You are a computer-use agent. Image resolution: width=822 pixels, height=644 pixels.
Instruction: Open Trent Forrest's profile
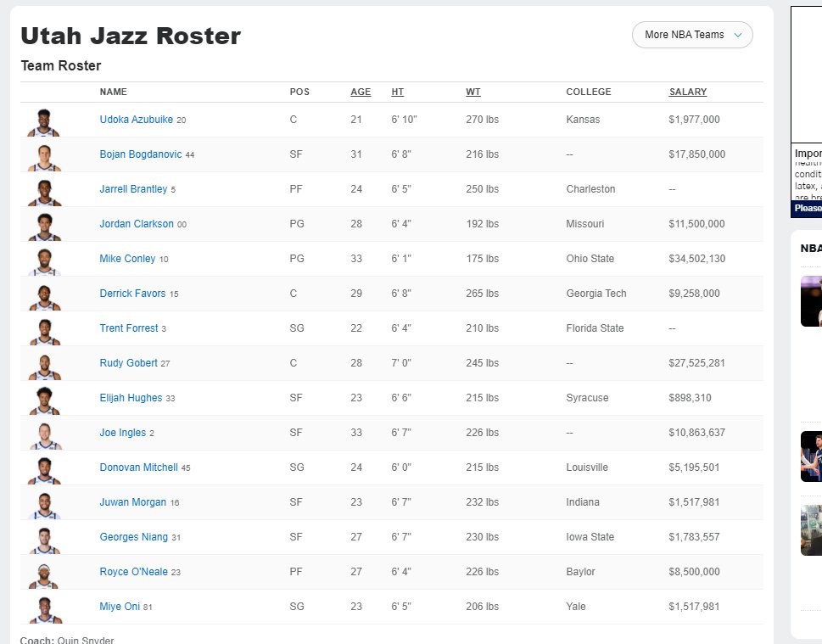129,328
